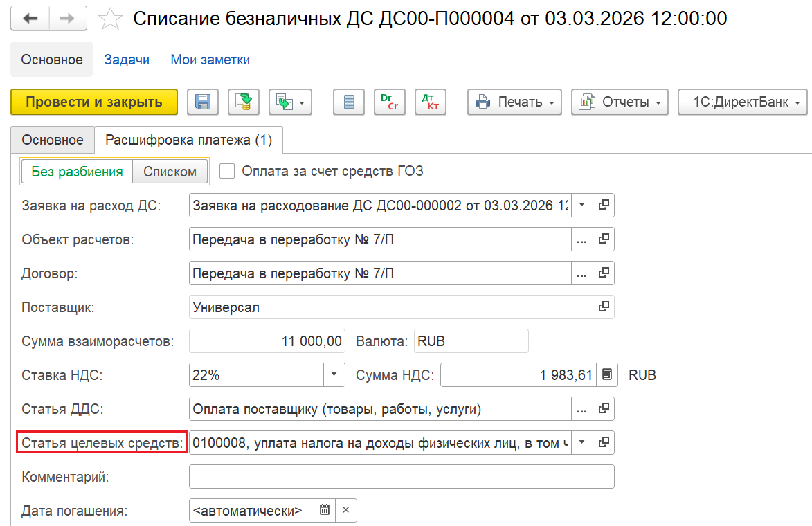812x526 pixels.
Task: Open the create-based-on dropdown button
Action: pos(290,102)
